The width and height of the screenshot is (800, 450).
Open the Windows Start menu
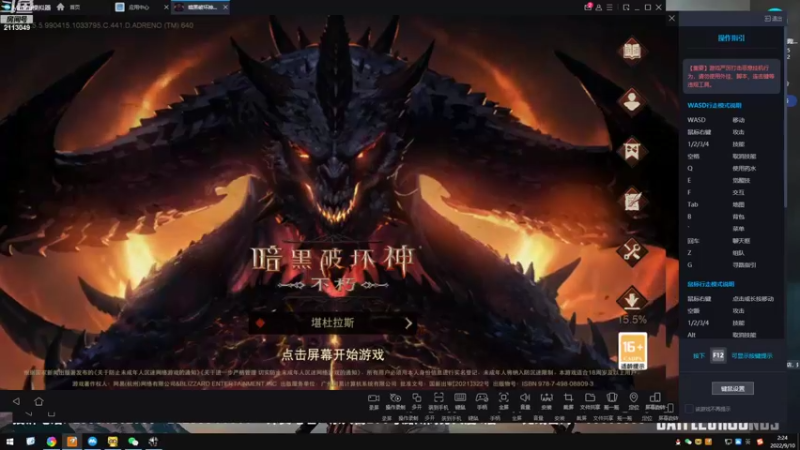coord(9,441)
